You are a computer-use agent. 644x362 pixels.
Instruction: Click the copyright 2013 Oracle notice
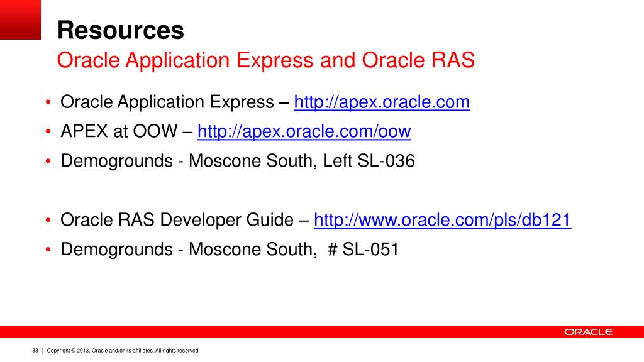click(x=123, y=351)
